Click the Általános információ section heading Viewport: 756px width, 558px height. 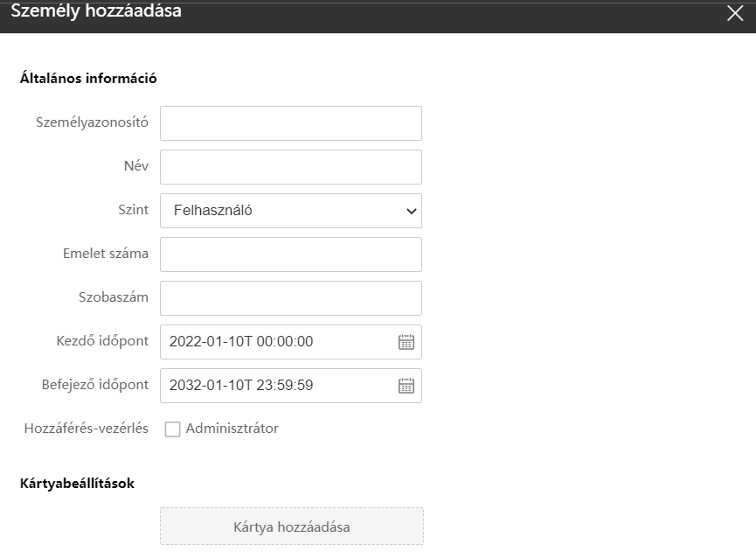88,78
